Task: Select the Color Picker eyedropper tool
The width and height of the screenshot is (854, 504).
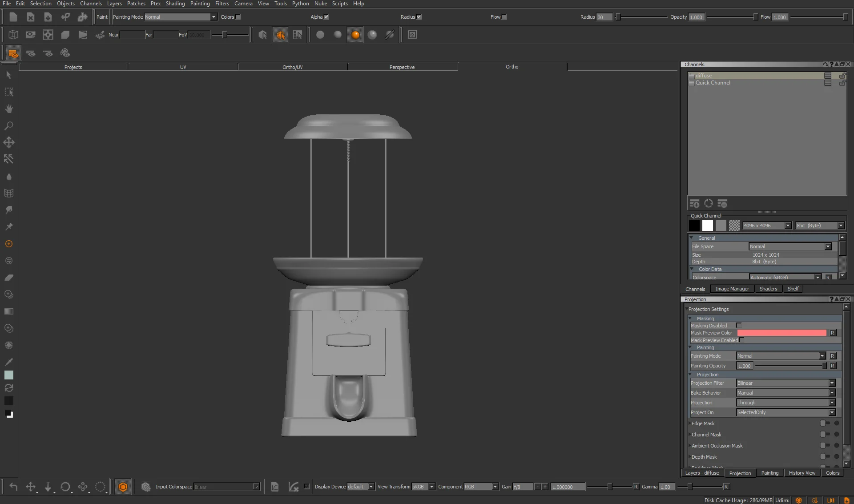Action: coord(8,362)
